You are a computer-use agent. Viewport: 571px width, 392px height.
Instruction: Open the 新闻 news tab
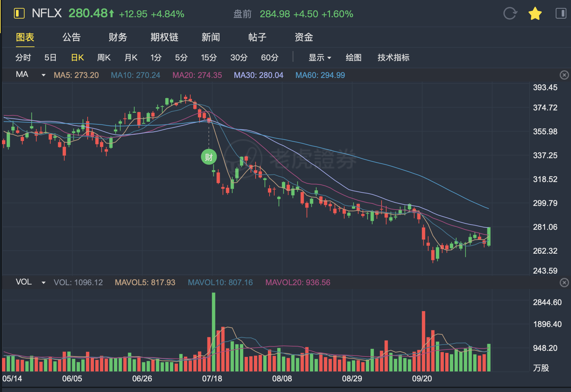coord(211,37)
